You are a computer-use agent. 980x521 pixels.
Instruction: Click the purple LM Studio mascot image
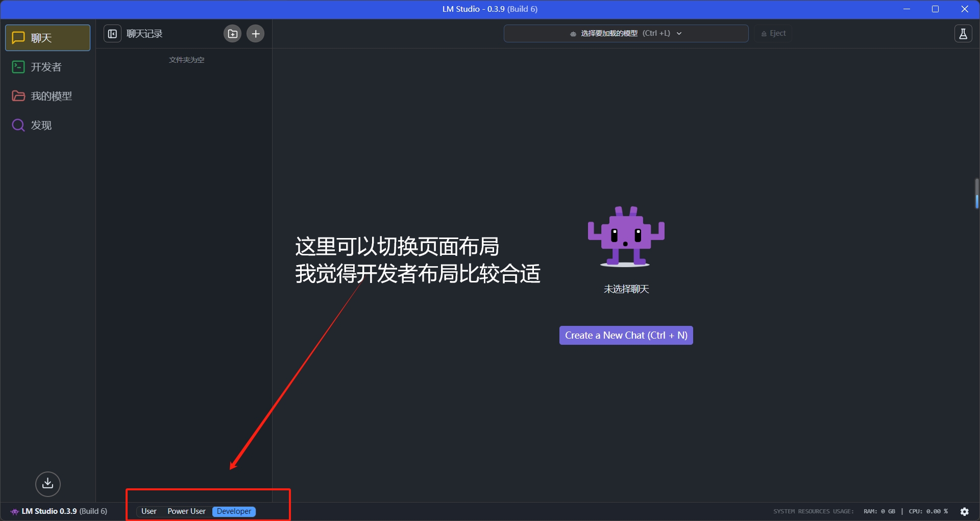point(626,236)
